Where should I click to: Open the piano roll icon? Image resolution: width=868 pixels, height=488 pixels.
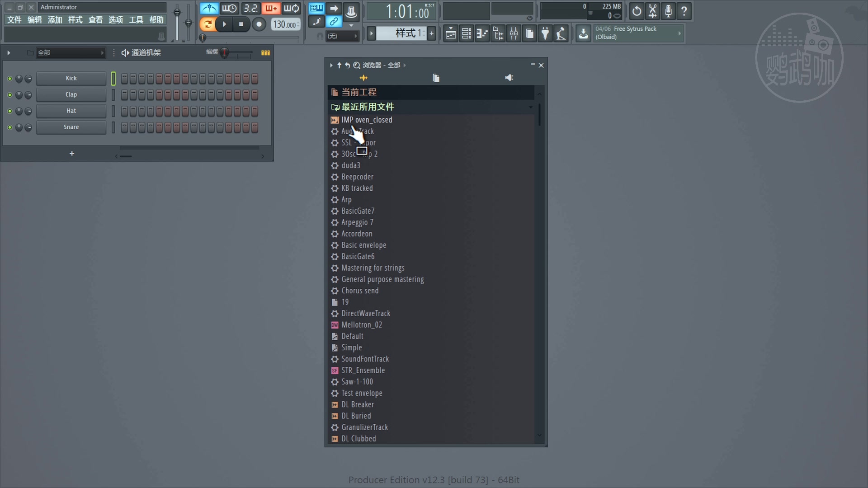coord(482,33)
